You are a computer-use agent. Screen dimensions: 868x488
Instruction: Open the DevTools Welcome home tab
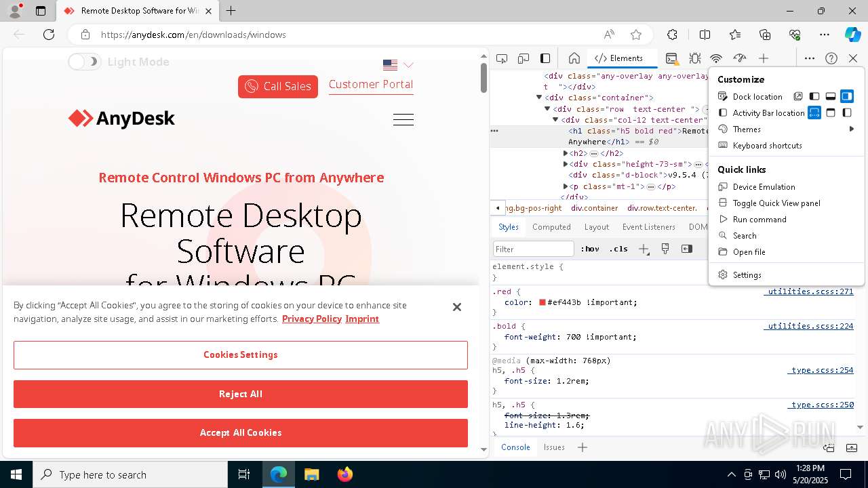click(x=574, y=58)
